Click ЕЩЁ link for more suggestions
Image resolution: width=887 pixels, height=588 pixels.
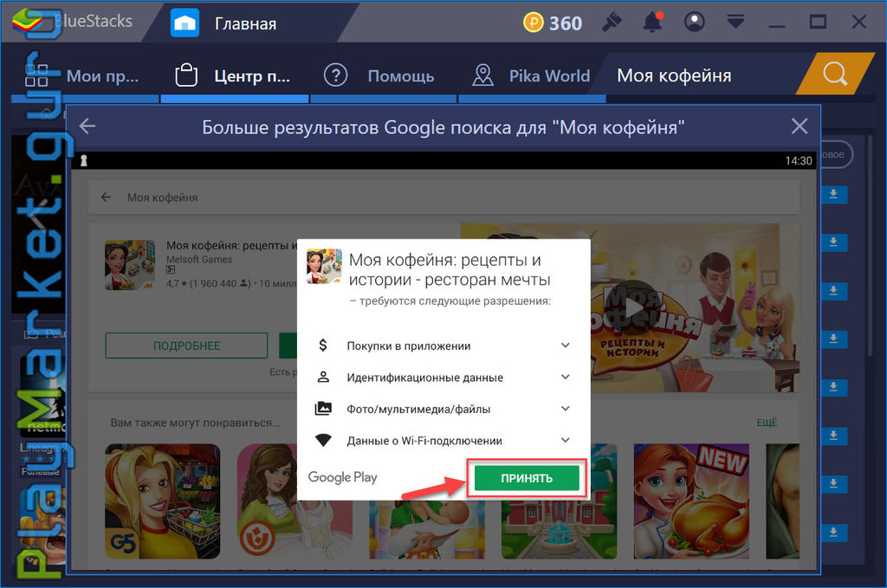pyautogui.click(x=767, y=423)
